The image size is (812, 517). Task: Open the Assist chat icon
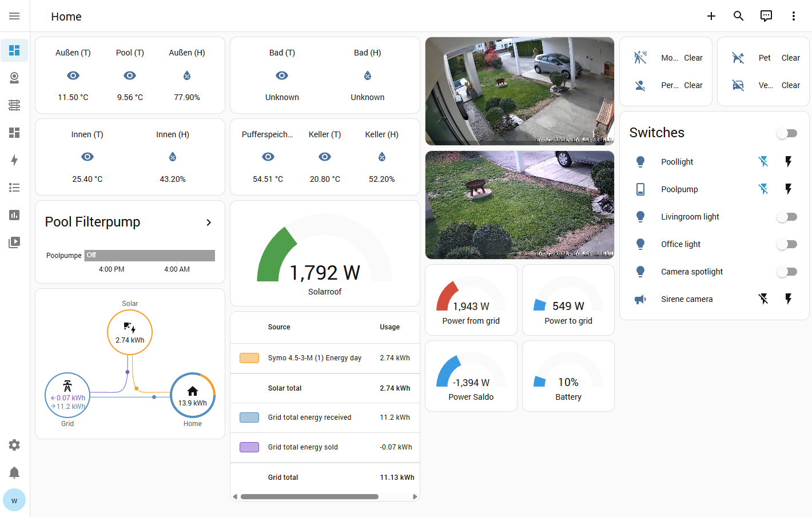[766, 16]
